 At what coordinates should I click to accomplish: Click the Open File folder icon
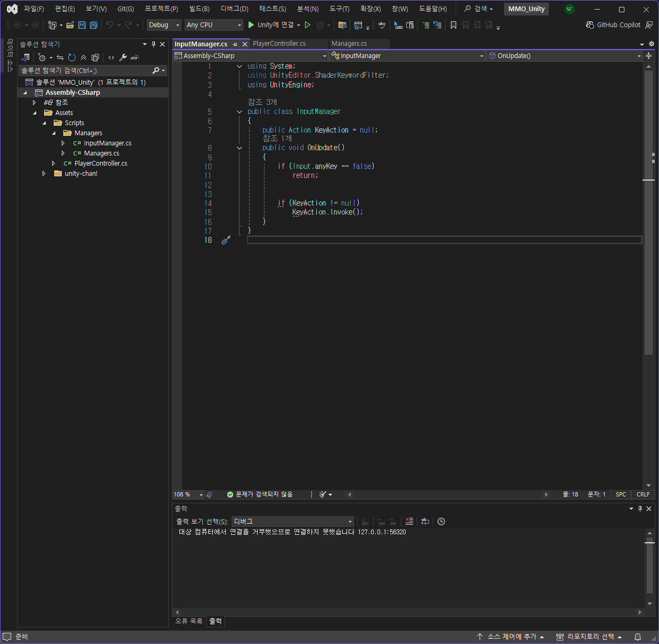[70, 25]
